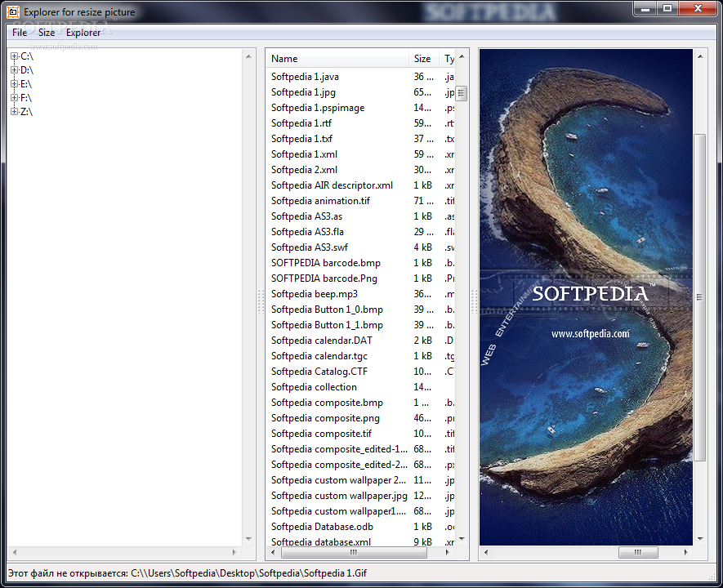Select file Softpedia 1.xml
The width and height of the screenshot is (723, 588).
point(304,154)
